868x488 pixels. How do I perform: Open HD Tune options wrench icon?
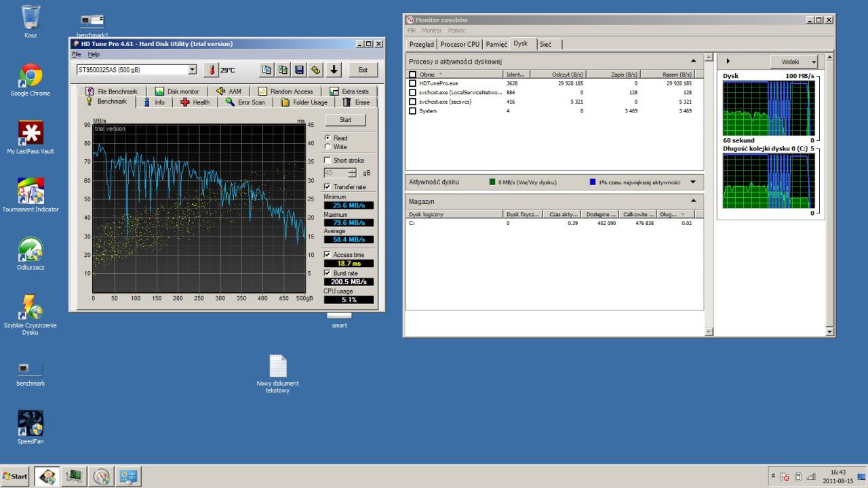[315, 70]
